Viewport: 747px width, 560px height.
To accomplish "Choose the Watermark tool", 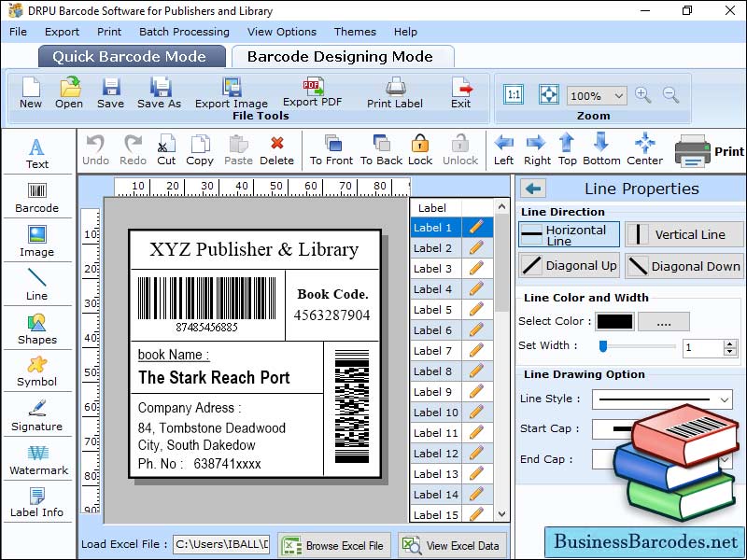I will point(37,459).
